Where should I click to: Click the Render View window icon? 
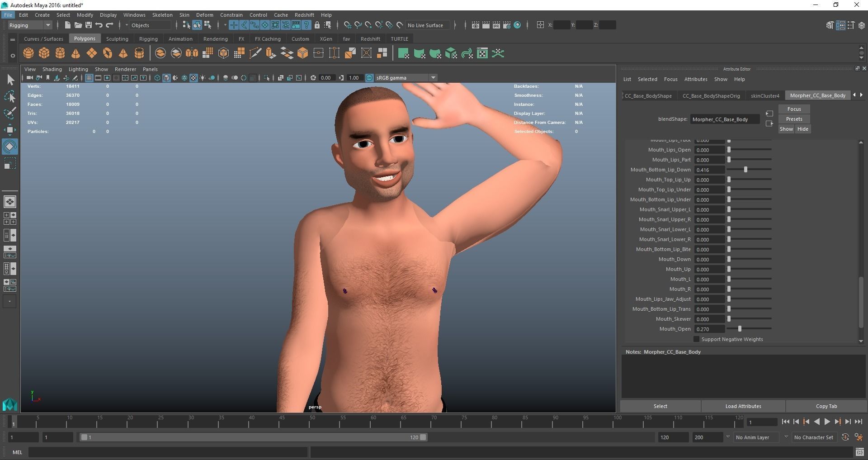(x=476, y=25)
